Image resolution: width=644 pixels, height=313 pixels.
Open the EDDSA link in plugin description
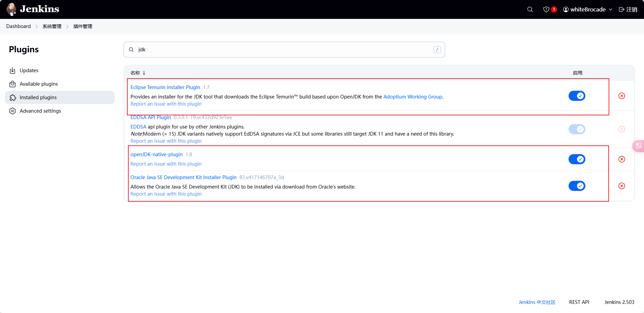[138, 127]
